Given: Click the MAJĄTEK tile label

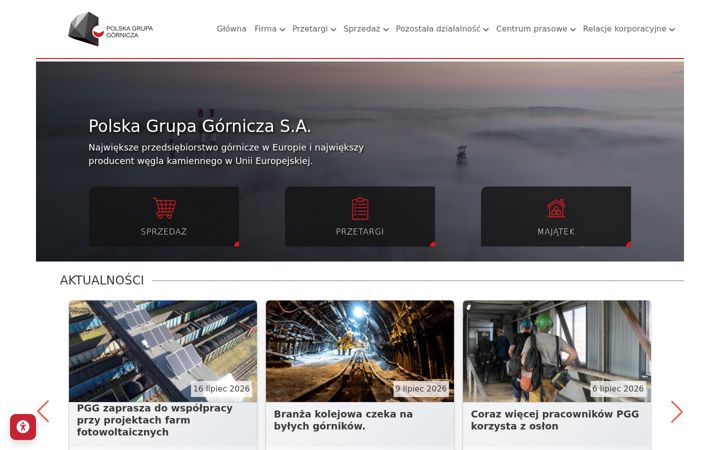Looking at the screenshot, I should coord(556,232).
